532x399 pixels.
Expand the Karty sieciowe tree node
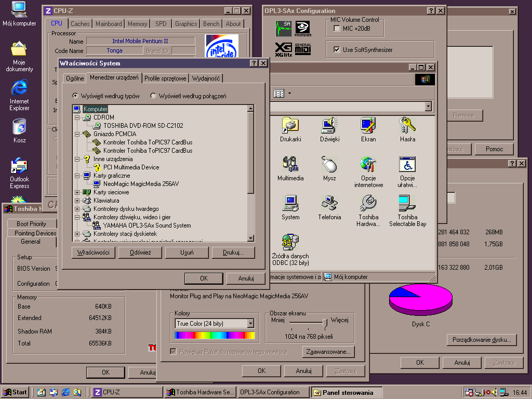[x=77, y=192]
